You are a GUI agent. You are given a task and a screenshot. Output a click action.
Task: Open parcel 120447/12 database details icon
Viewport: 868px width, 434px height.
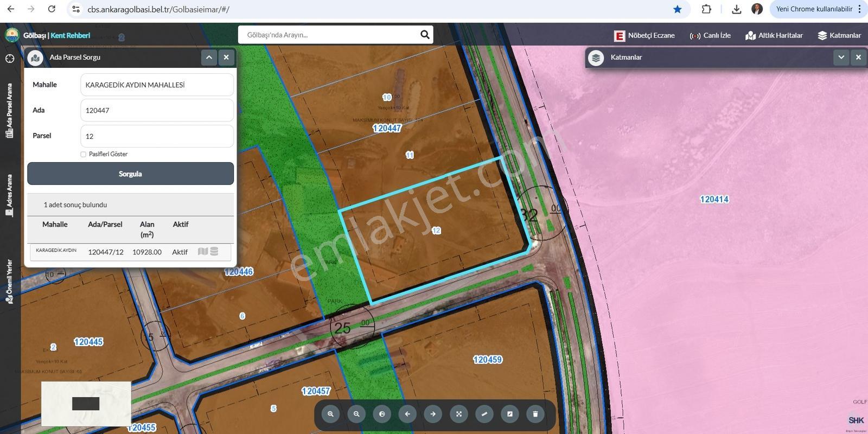tap(214, 252)
